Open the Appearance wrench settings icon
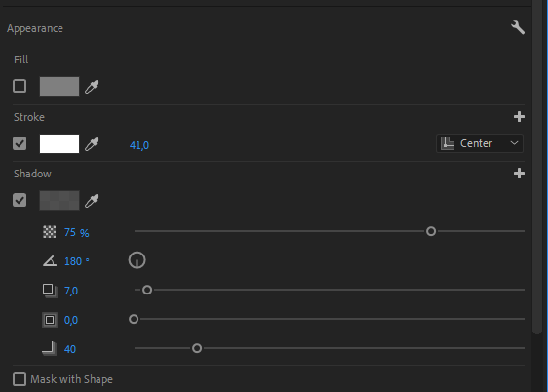Image resolution: width=548 pixels, height=392 pixels. pos(518,27)
